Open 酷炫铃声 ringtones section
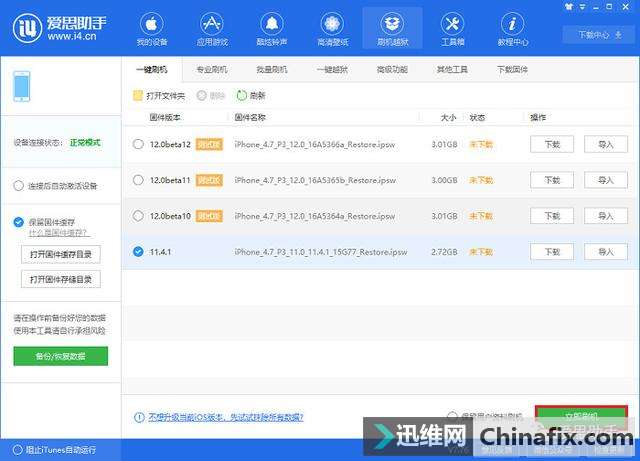640x461 pixels. (x=272, y=29)
